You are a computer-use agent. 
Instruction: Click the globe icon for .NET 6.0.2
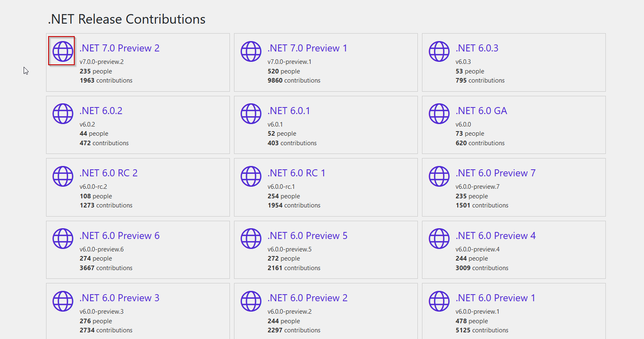(x=63, y=114)
